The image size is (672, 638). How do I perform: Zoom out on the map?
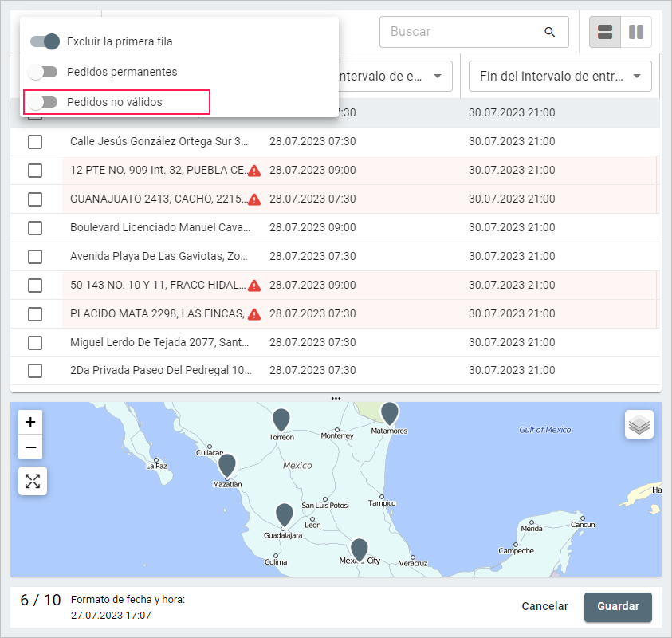click(x=30, y=447)
